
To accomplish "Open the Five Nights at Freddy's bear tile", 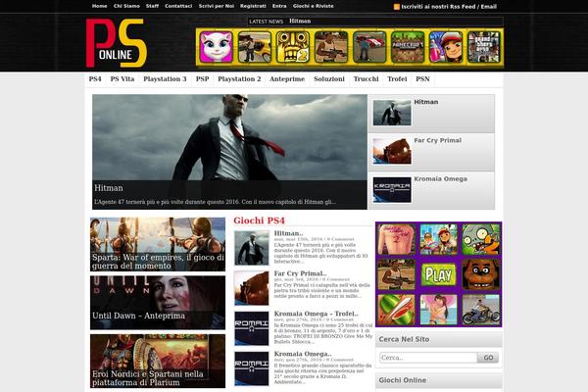I will (x=481, y=274).
